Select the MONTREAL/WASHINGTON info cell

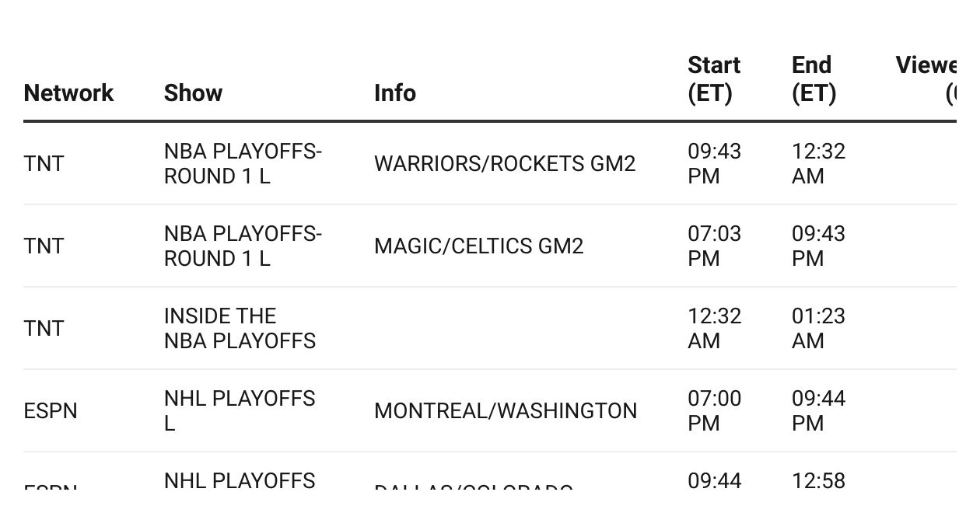coord(506,411)
